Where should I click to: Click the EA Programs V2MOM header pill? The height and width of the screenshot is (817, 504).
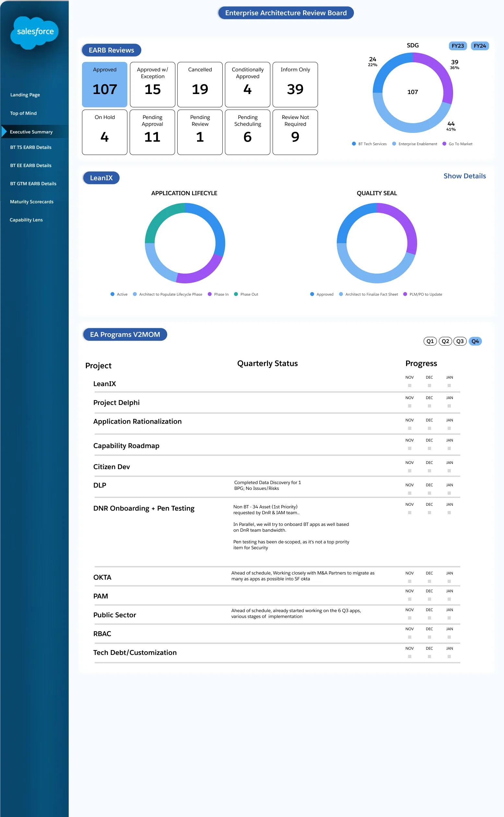[125, 334]
